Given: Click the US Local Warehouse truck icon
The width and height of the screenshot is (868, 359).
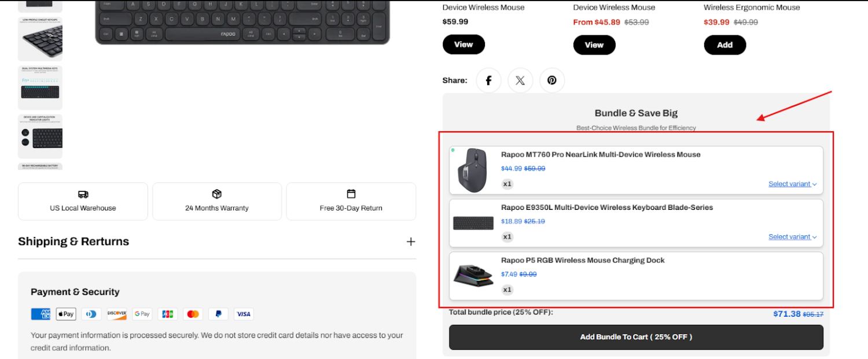Looking at the screenshot, I should point(83,194).
